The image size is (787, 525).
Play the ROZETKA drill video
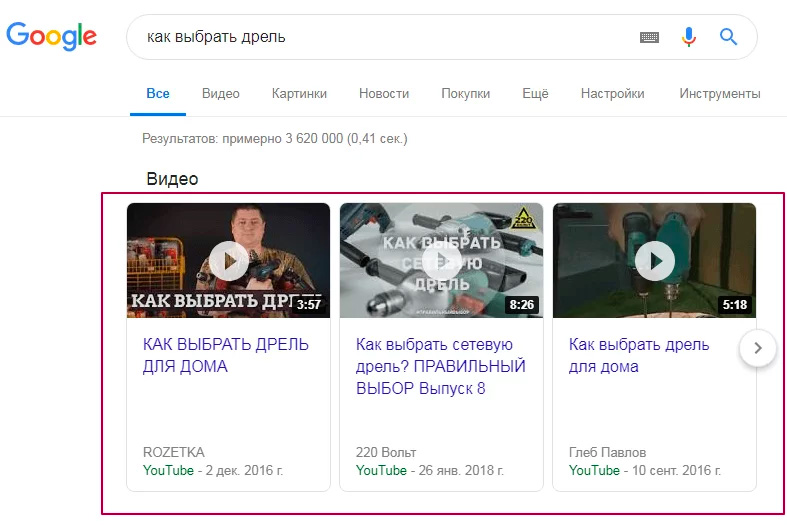point(229,261)
